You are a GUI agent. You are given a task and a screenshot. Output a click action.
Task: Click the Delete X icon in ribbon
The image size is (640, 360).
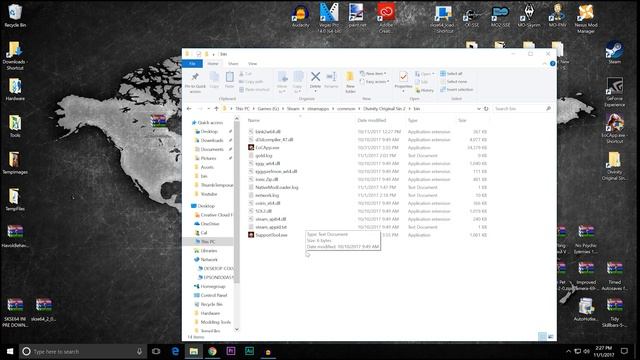click(x=315, y=77)
